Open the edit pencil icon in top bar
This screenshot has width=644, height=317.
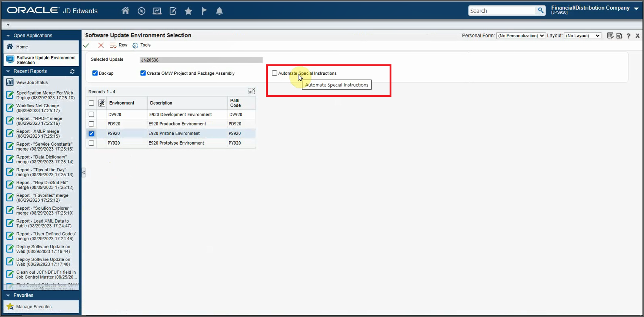pos(173,11)
